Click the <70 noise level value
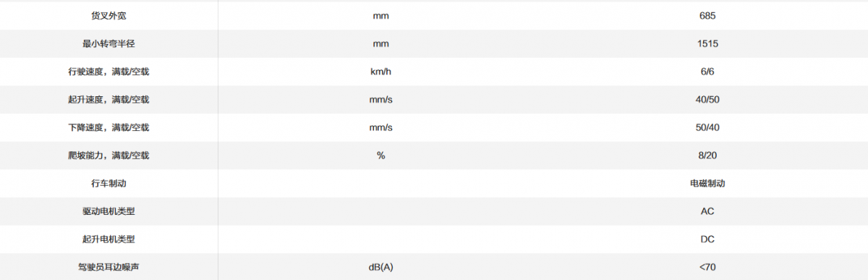Viewport: 868px width, 280px height. click(x=707, y=267)
